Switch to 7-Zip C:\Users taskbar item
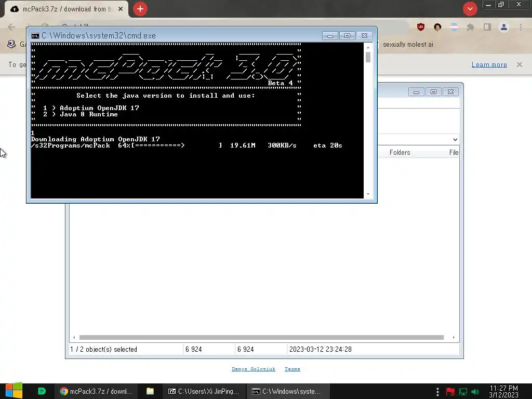Viewport: 532px width, 399px height. tap(204, 392)
